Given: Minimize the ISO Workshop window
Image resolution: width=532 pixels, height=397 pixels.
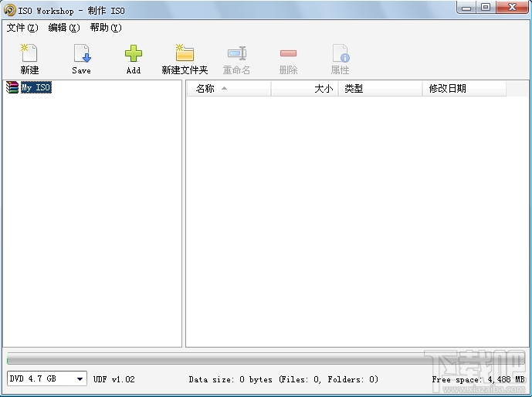Looking at the screenshot, I should (x=466, y=8).
